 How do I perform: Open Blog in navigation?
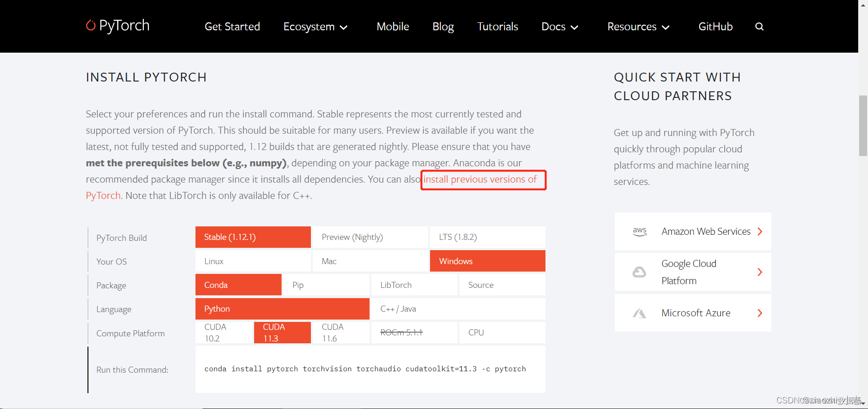pos(443,27)
